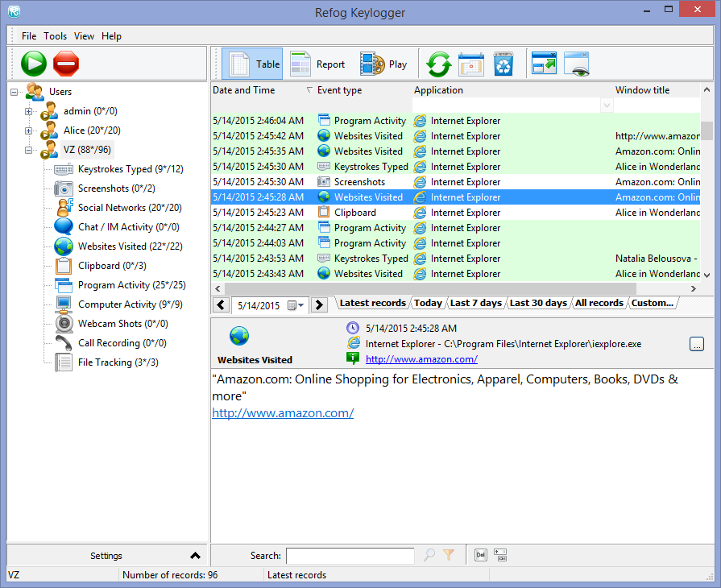Select Computer Activity (9*/9) category
The height and width of the screenshot is (588, 721).
131,304
